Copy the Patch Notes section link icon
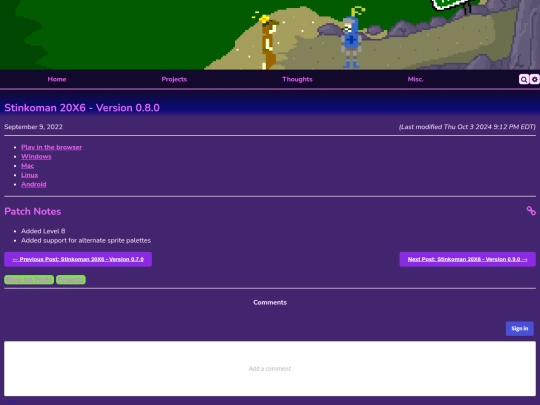540x405 pixels. 531,211
